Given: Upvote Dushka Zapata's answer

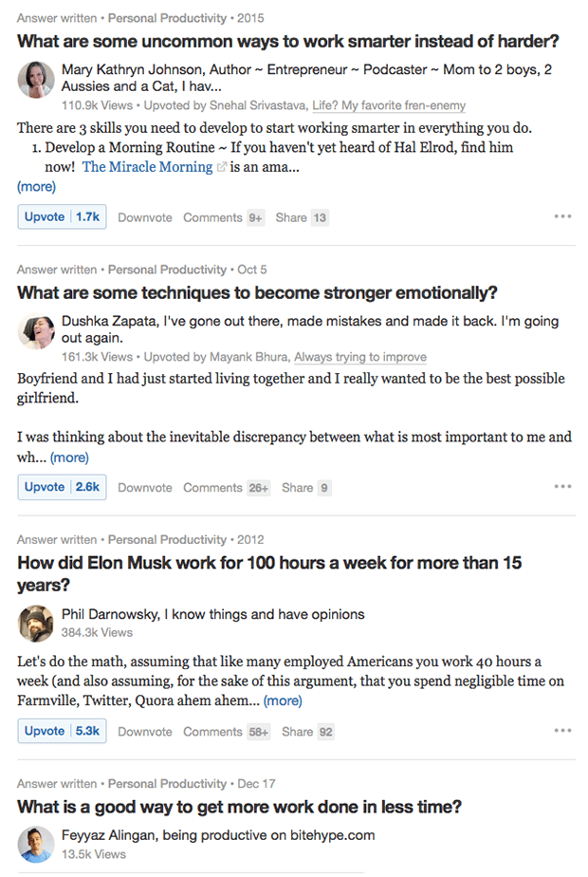Looking at the screenshot, I should (61, 487).
